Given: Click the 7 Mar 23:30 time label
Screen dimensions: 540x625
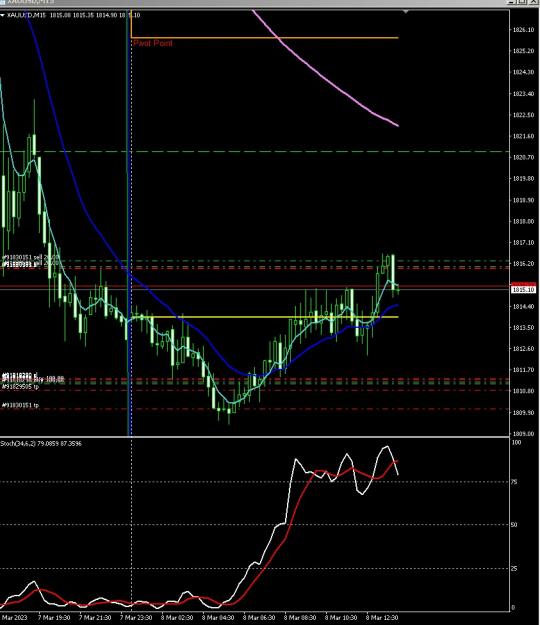Looking at the screenshot, I should (x=136, y=617).
